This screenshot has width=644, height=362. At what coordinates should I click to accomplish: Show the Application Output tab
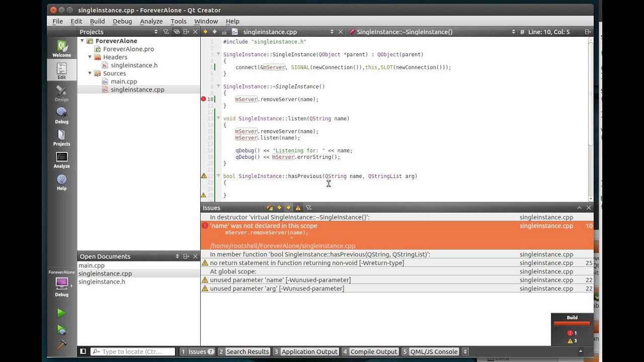pyautogui.click(x=306, y=351)
